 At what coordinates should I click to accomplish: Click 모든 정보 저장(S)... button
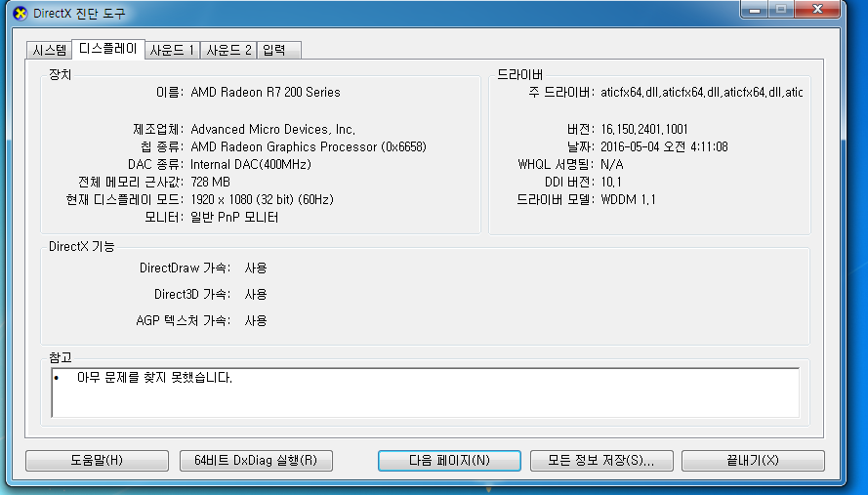tap(601, 460)
